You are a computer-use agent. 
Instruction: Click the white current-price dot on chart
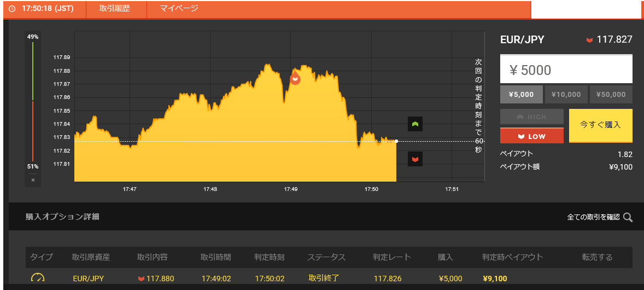[x=396, y=141]
